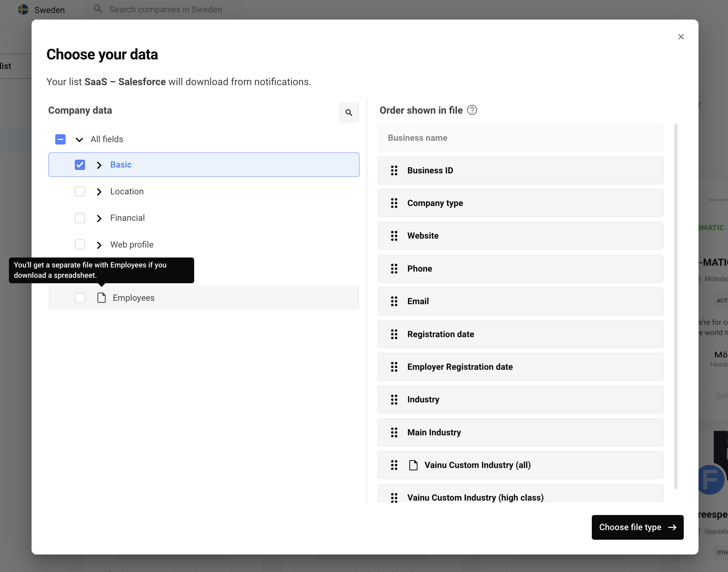Toggle the All fields indeterminate checkbox

point(60,139)
